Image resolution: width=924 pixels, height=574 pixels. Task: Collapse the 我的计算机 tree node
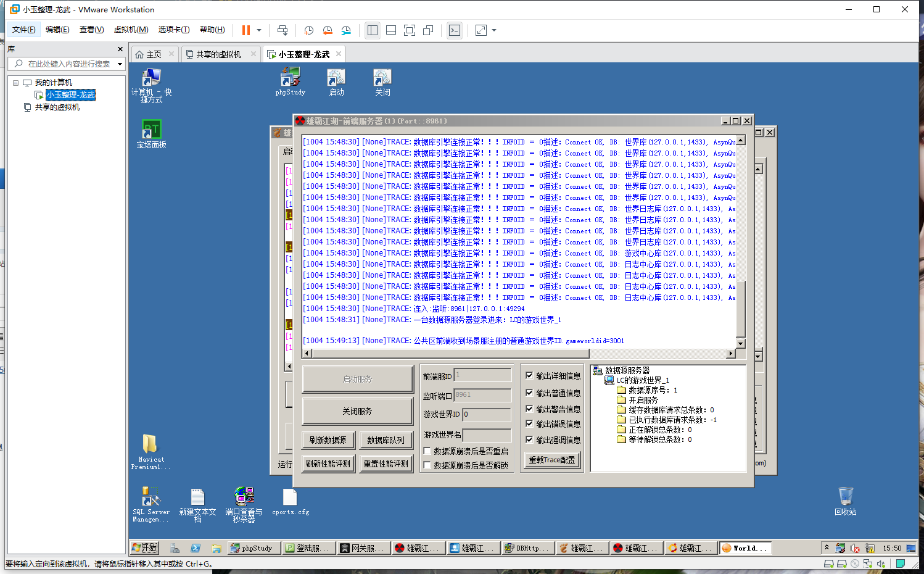16,83
